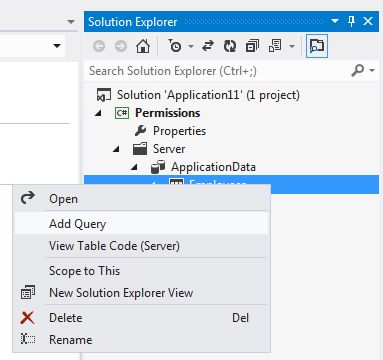Collapse the Permissions project node
Screen dimensions: 383x360
click(x=98, y=113)
